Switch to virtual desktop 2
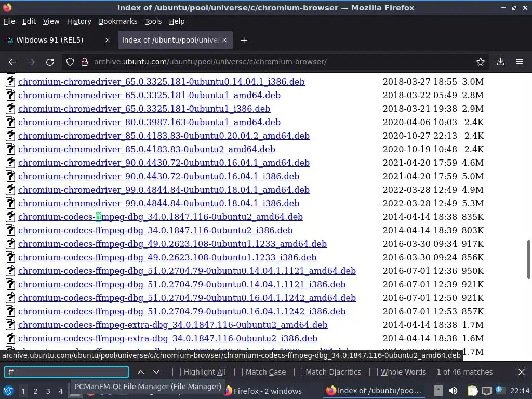Screen dimensions: 532x399 (36, 391)
